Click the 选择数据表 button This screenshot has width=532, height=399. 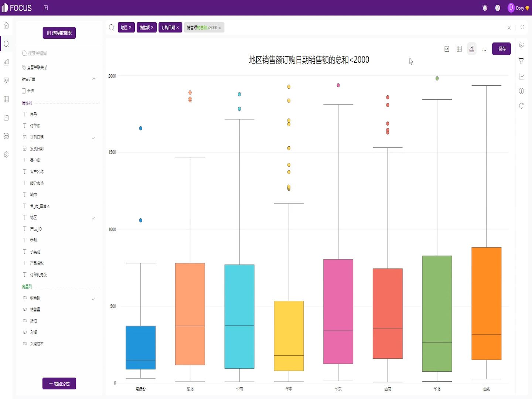(x=59, y=33)
